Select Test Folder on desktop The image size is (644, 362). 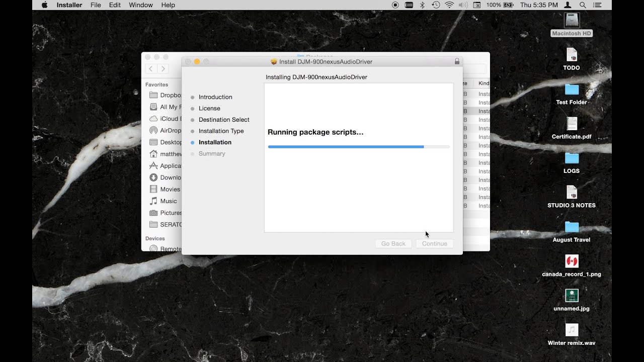tap(572, 94)
